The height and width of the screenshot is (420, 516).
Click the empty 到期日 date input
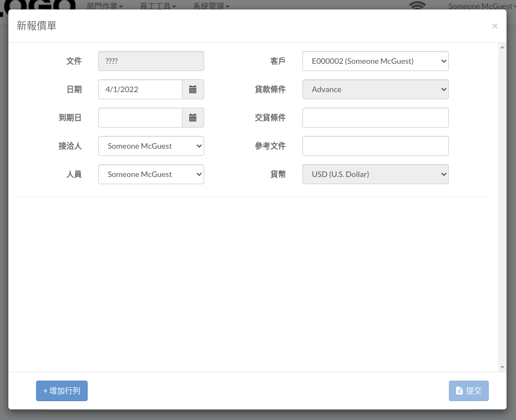click(x=140, y=118)
